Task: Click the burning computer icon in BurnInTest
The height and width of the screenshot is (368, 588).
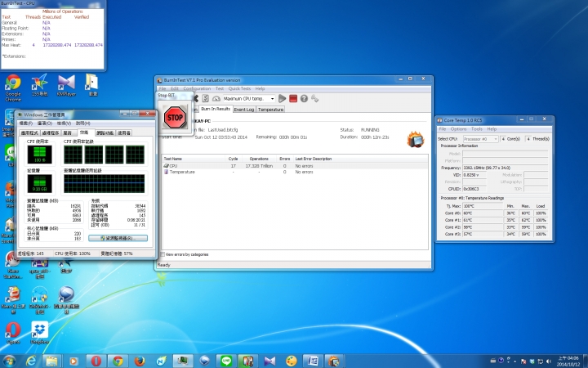Action: click(416, 139)
